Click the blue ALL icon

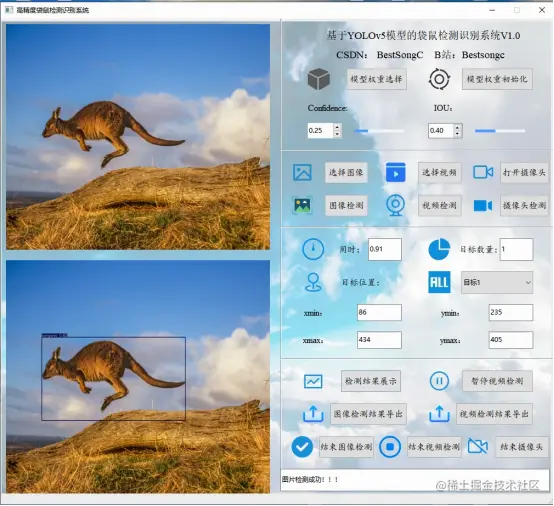(x=439, y=282)
